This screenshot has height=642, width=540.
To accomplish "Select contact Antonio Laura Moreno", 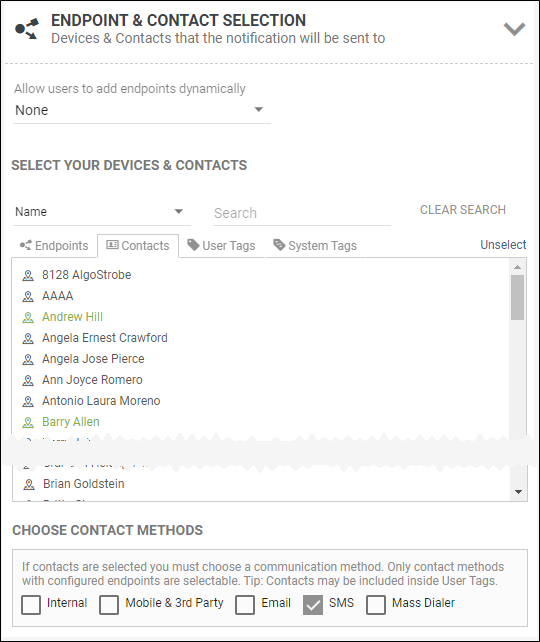I will click(101, 400).
